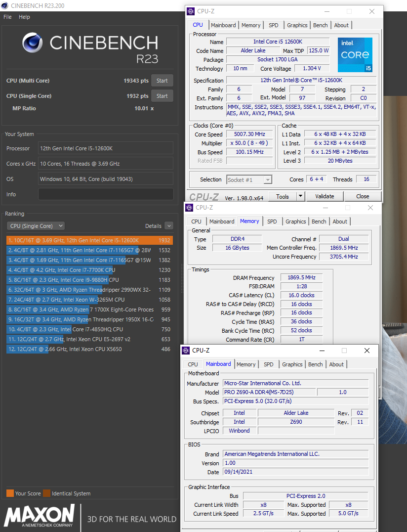The image size is (407, 532).
Task: Select ranking entry 12 Xeon X5650
Action: [x=89, y=349]
